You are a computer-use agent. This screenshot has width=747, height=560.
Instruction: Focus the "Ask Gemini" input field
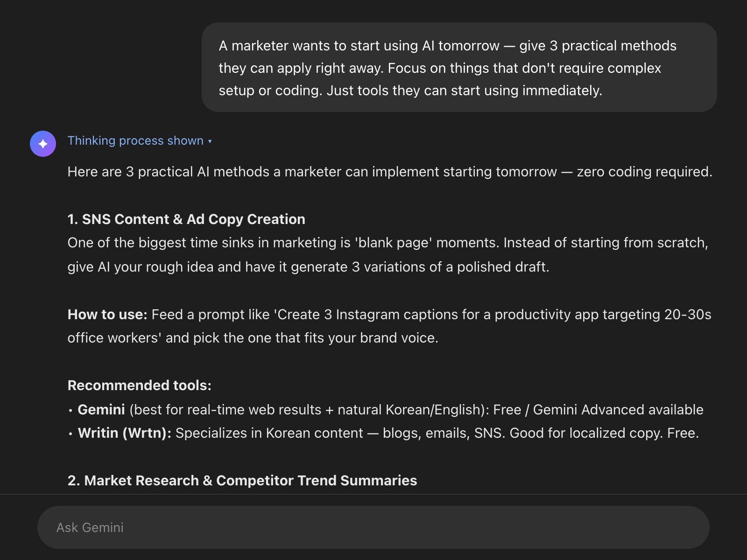tap(373, 527)
